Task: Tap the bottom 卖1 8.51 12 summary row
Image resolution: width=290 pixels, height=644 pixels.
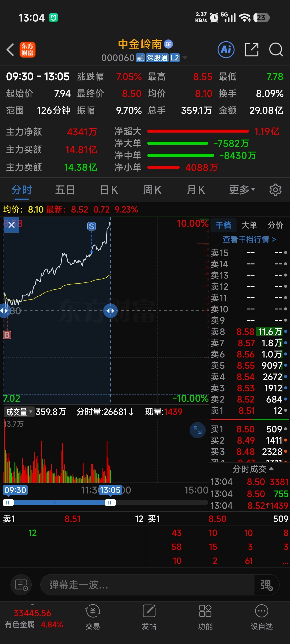Action: [73, 519]
